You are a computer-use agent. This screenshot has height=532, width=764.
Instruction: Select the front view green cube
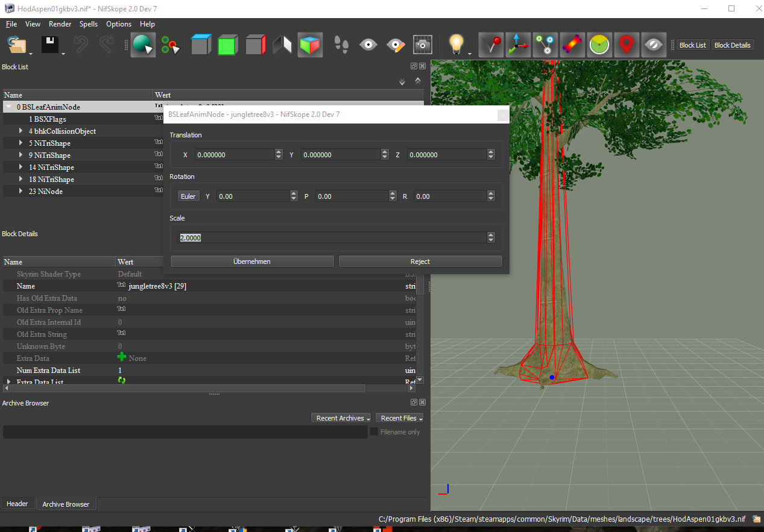(228, 46)
